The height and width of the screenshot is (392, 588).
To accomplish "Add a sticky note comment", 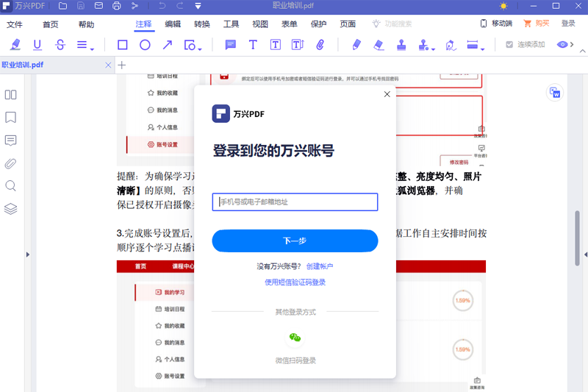I will (x=230, y=45).
